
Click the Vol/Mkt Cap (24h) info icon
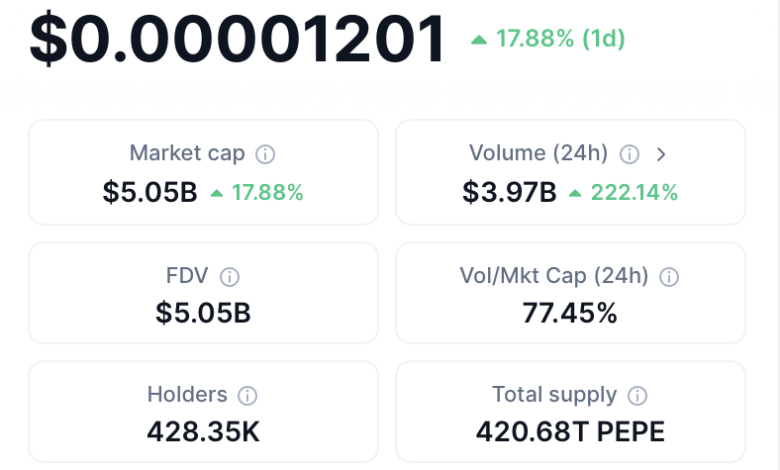[669, 277]
